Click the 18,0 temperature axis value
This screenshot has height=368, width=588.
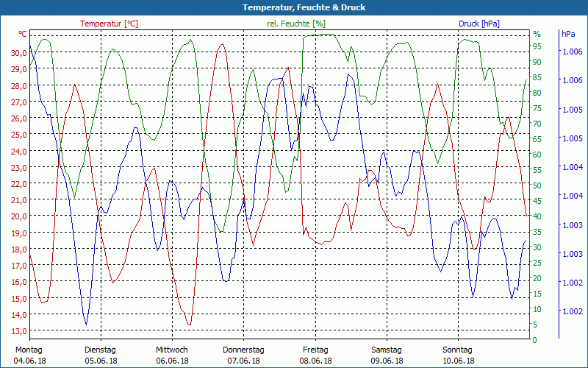coord(19,250)
